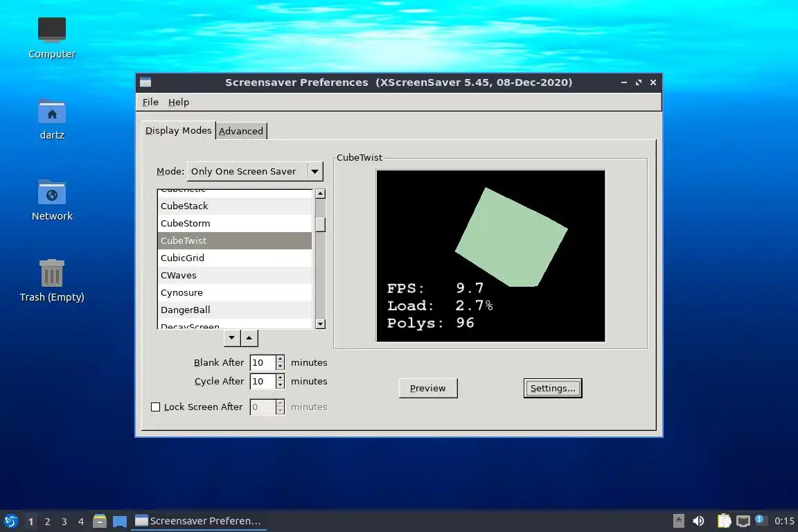The width and height of the screenshot is (798, 532).
Task: Click scrollbar down arrow in screensaver list
Action: click(x=320, y=323)
